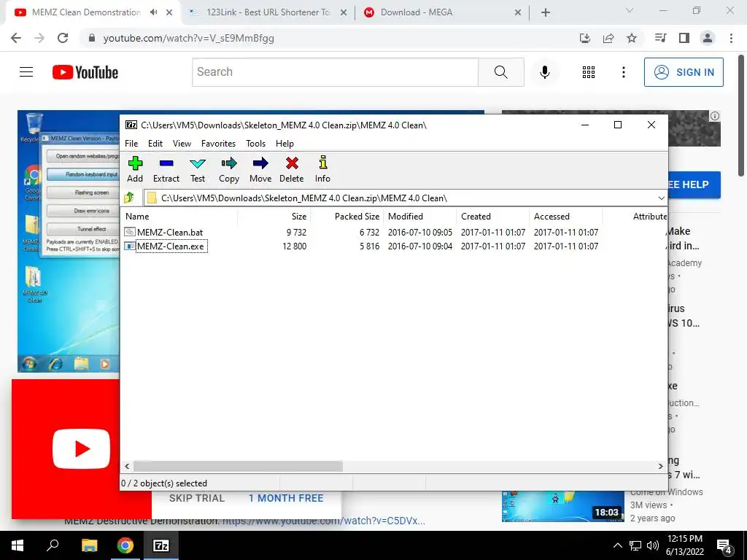Extract files using the Extract icon
The width and height of the screenshot is (747, 560).
166,169
